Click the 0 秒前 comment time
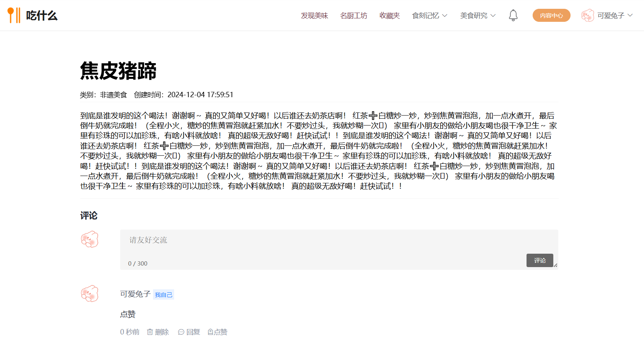 [130, 332]
